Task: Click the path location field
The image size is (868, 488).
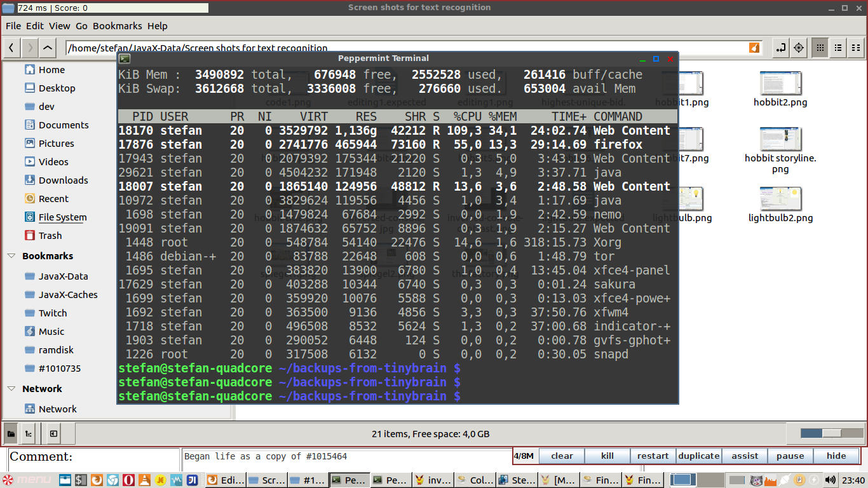Action: tap(407, 48)
